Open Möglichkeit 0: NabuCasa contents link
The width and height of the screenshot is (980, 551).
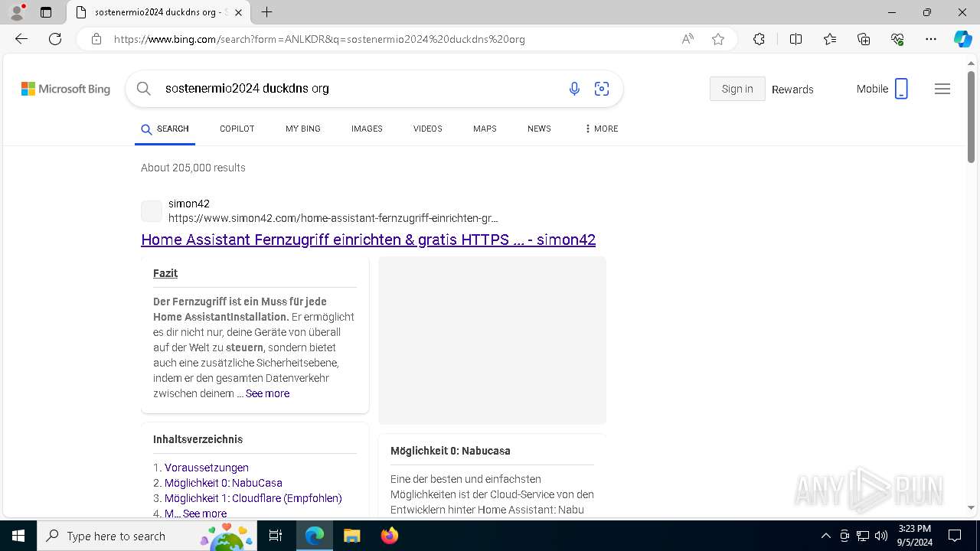pyautogui.click(x=224, y=483)
